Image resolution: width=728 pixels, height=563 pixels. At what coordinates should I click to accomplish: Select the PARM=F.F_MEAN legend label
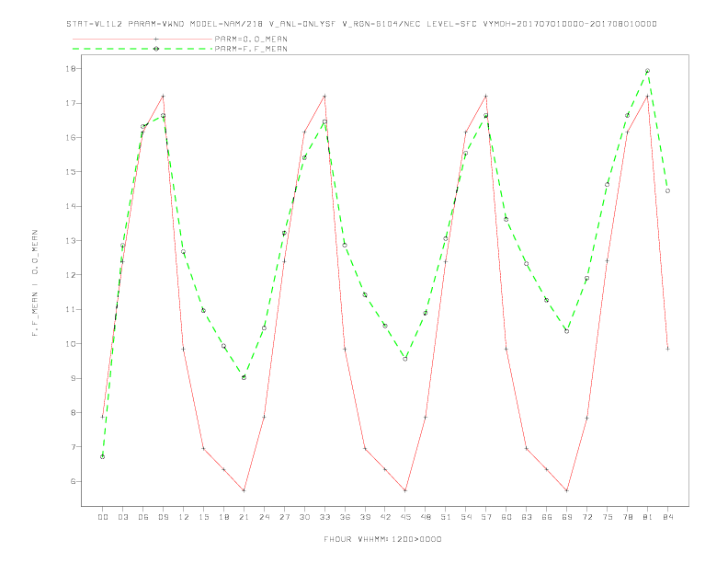pos(251,49)
